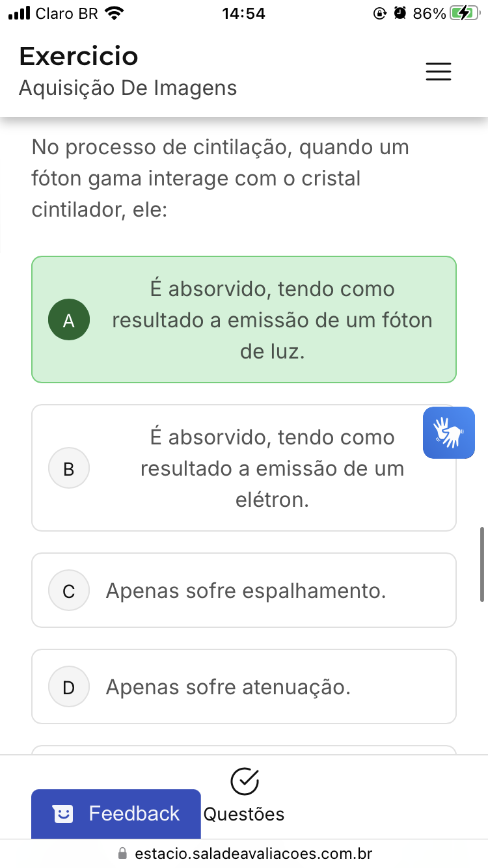Pick answer "Apenas sofre atenuação."
The width and height of the screenshot is (488, 868).
click(228, 686)
